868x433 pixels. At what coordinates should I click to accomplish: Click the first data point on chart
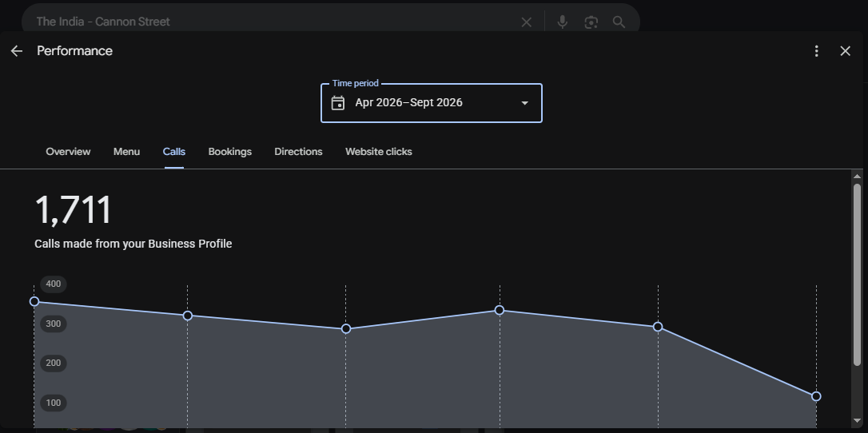tap(34, 301)
